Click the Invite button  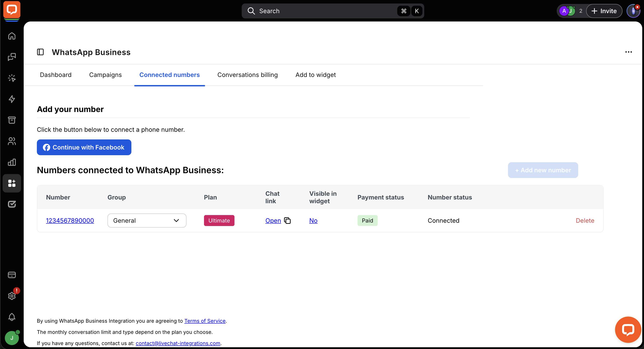click(x=604, y=11)
